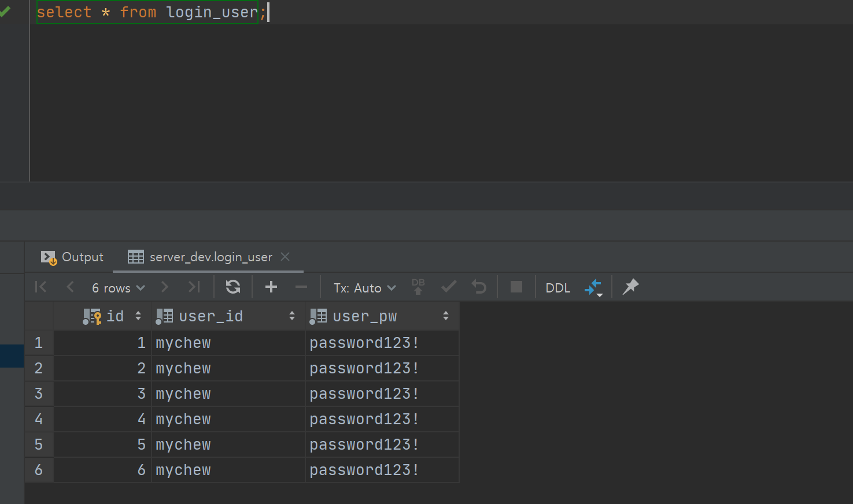Cancel running statement with stop icon

click(x=516, y=287)
